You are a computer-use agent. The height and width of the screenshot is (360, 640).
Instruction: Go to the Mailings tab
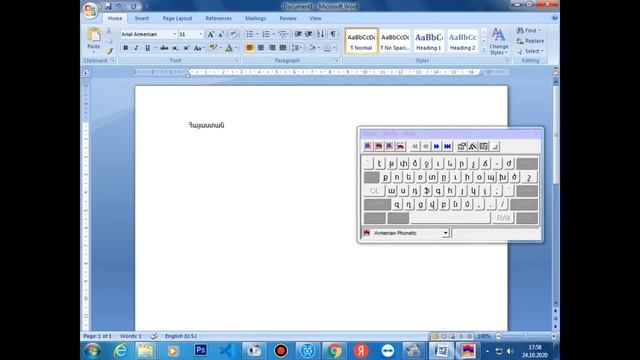coord(256,18)
